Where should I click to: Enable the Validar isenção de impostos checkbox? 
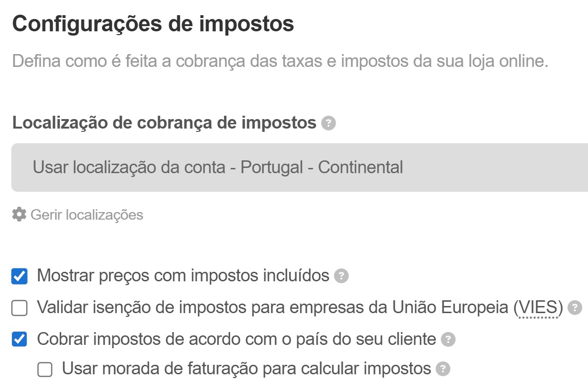tap(19, 308)
